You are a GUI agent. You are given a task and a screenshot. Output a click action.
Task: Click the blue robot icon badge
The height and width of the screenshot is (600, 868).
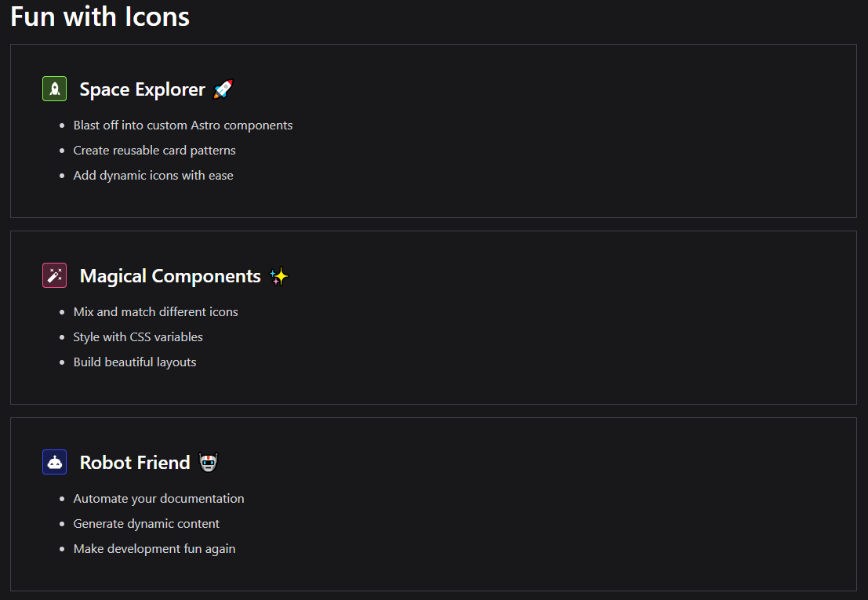click(x=54, y=462)
